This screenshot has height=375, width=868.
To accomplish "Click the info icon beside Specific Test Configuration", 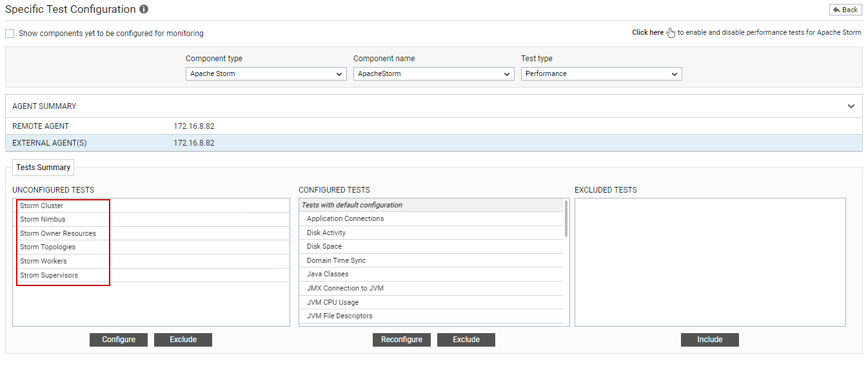I will coord(144,9).
